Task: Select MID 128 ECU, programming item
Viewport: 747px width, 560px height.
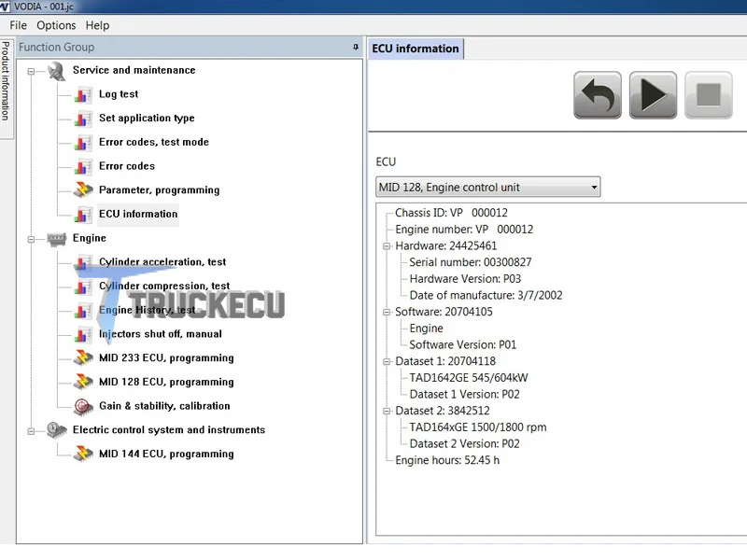Action: (x=166, y=382)
